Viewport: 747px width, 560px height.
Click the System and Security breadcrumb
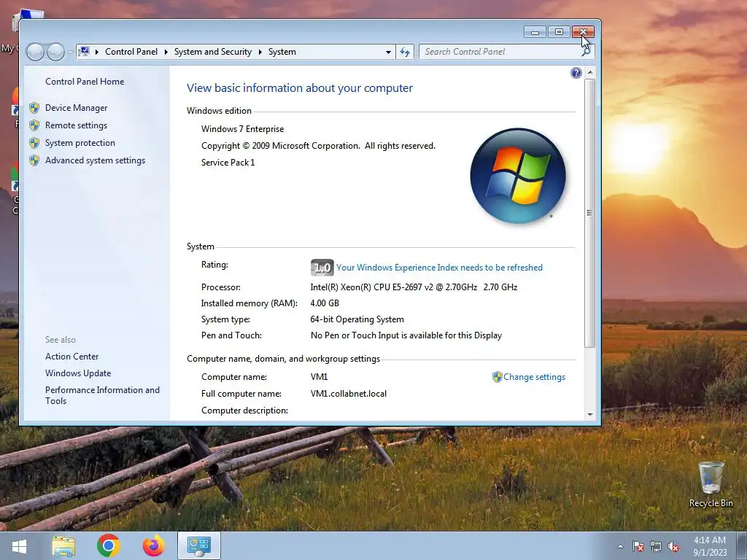tap(213, 52)
